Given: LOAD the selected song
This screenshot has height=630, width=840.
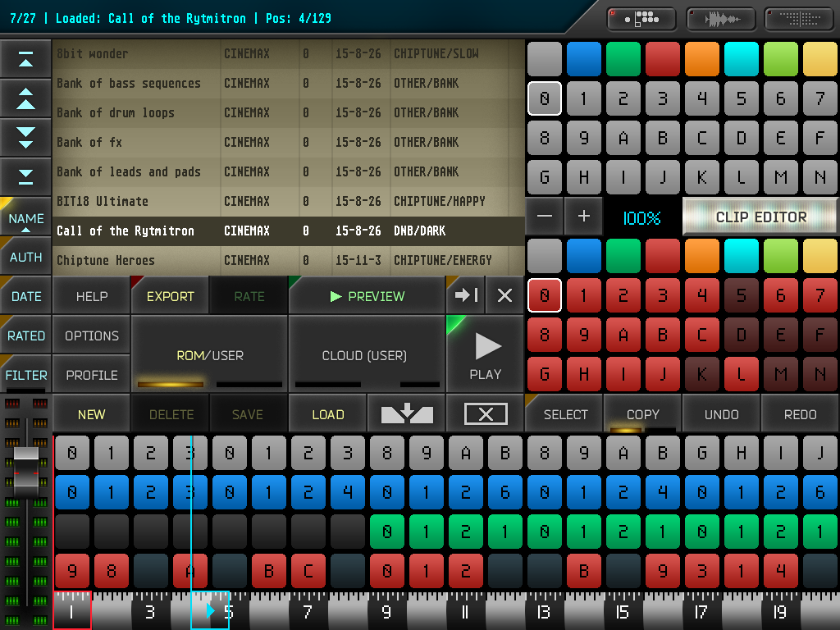Looking at the screenshot, I should click(328, 414).
